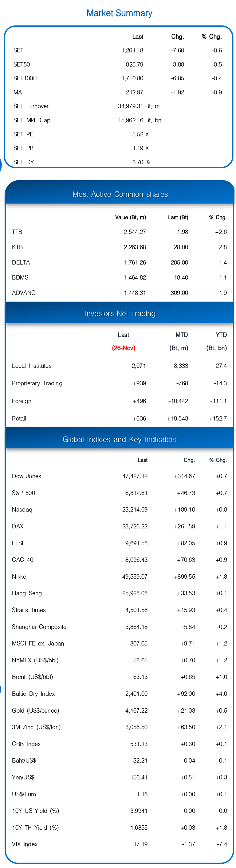The height and width of the screenshot is (868, 236).
Task: Click the Market Summary title
Action: coord(119,13)
